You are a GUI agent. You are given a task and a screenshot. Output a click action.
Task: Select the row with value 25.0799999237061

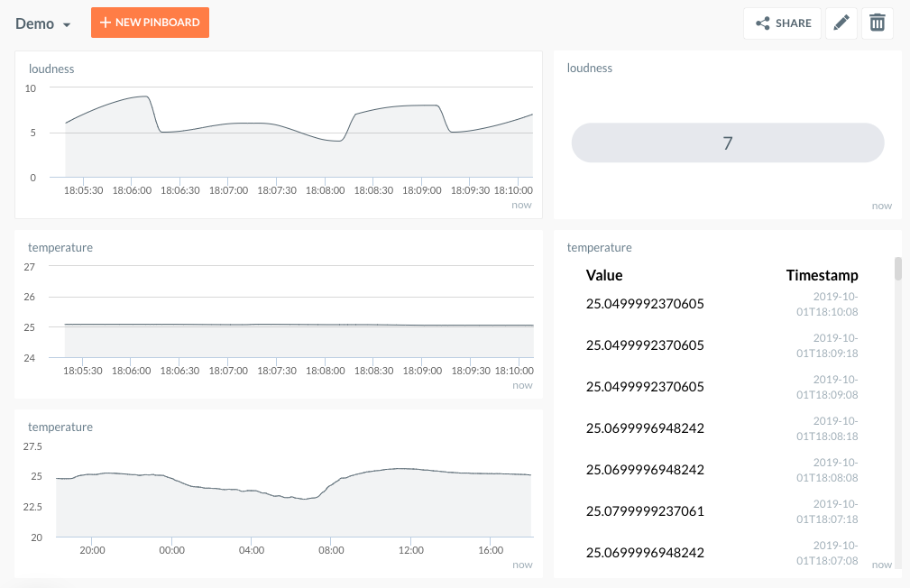[645, 511]
